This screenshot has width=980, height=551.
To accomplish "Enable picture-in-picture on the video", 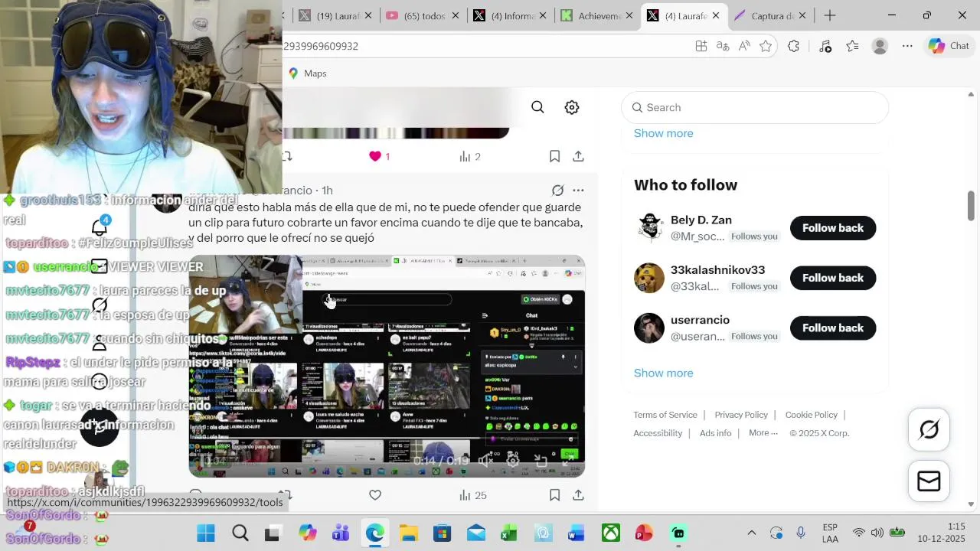I will [x=541, y=461].
